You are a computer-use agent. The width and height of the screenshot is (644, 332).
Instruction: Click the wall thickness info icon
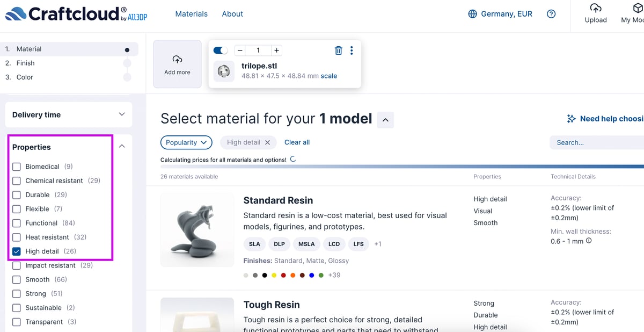(589, 241)
